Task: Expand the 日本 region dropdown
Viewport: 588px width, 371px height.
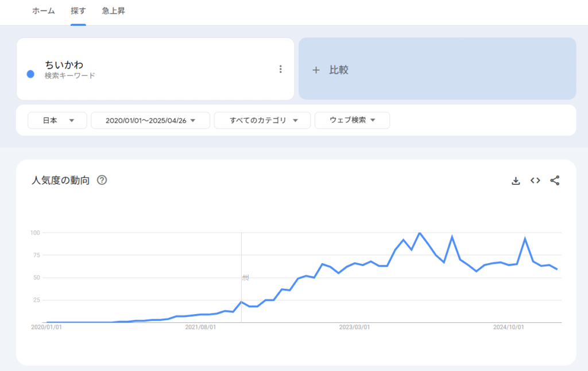Action: 57,121
